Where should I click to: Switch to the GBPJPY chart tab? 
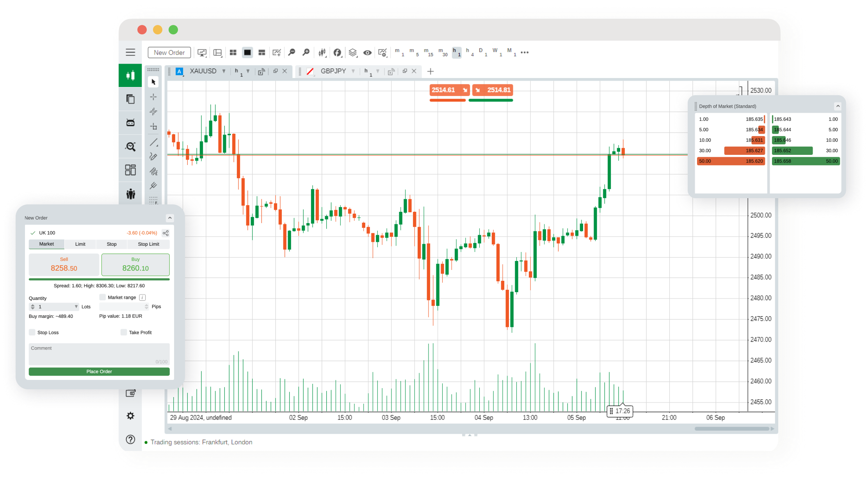[333, 71]
